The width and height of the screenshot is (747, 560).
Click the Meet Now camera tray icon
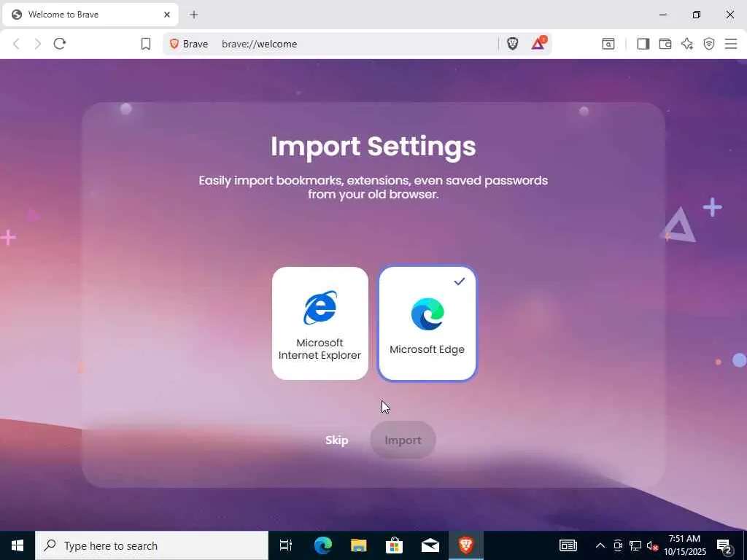(618, 545)
